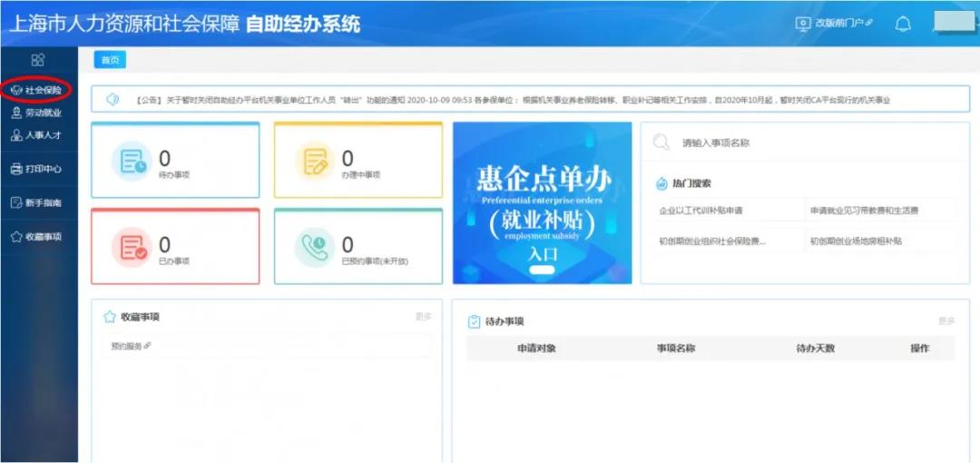Click the 改版前门户 link
The height and width of the screenshot is (463, 980).
coord(842,24)
